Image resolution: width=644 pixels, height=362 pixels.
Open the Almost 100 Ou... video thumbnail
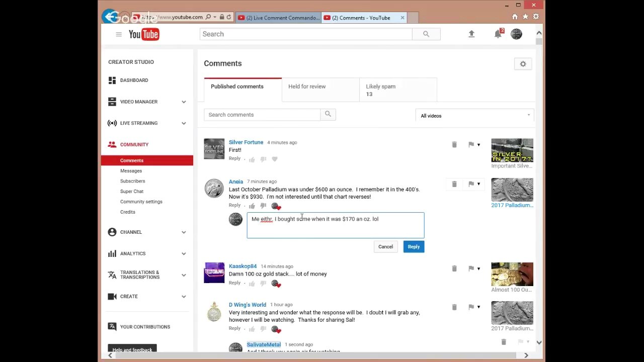coord(512,274)
